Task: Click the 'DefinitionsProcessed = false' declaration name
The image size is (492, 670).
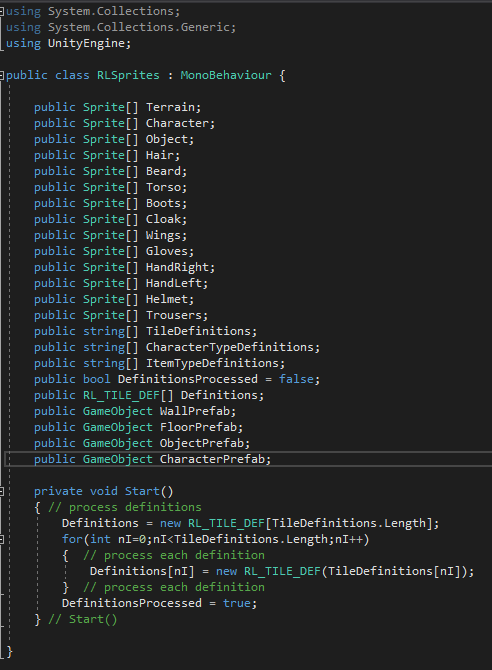Action: click(188, 379)
